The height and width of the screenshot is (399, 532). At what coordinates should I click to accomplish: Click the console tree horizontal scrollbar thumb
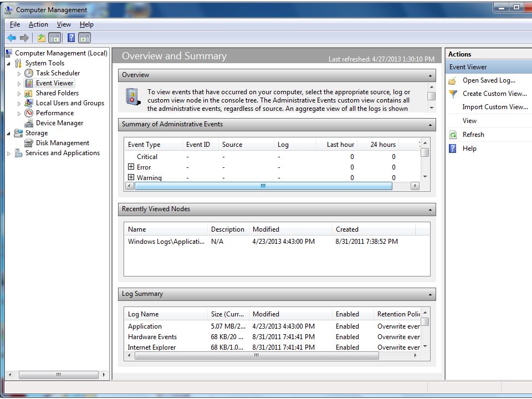pos(59,375)
